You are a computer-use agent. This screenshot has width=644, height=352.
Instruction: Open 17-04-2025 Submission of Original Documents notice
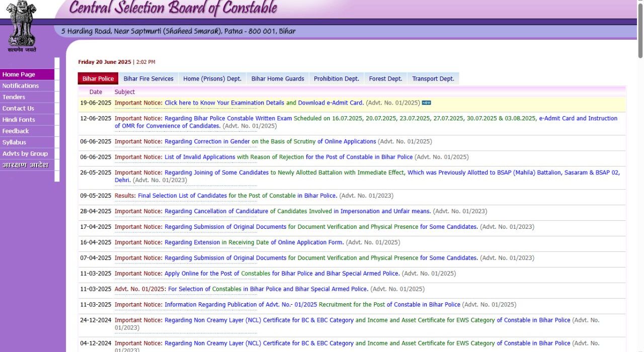[225, 227]
